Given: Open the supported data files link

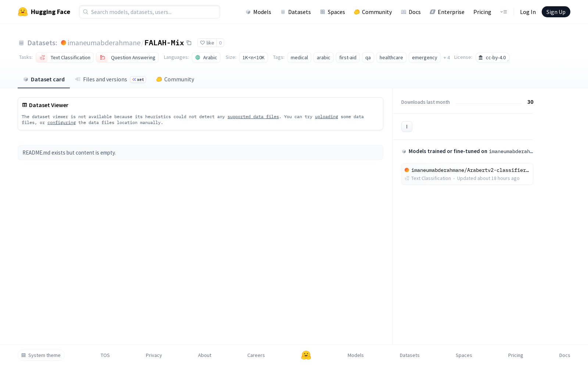Looking at the screenshot, I should click(253, 117).
